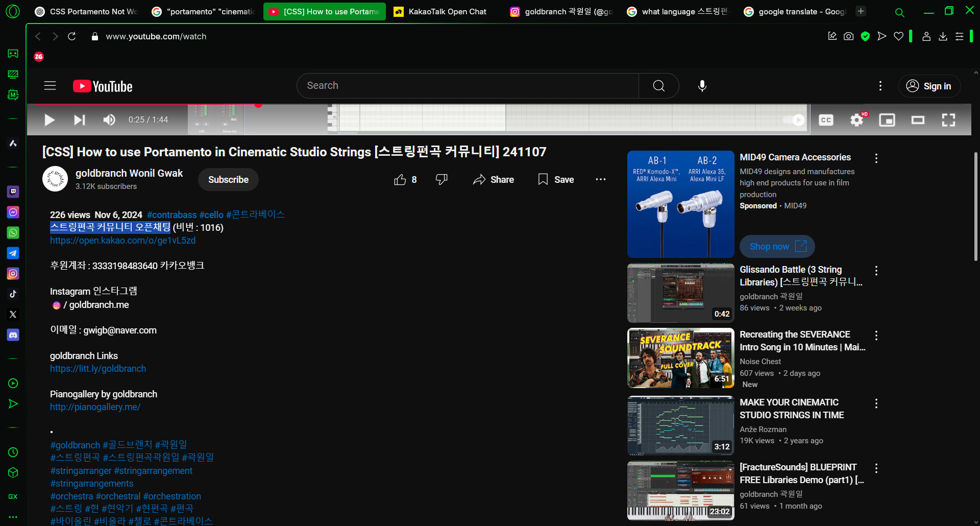Switch to the what language 스트링편 tab
The width and height of the screenshot is (980, 526).
[678, 11]
